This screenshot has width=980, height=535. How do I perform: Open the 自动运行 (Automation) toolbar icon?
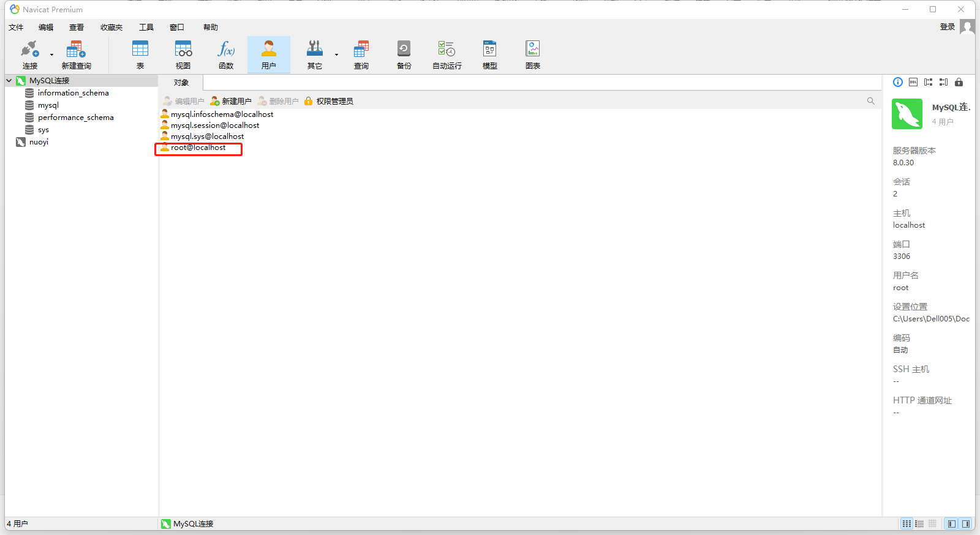pos(447,54)
